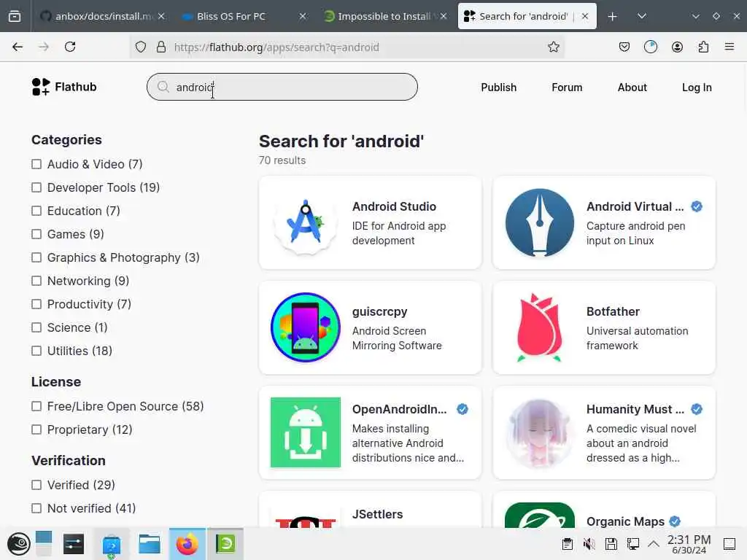
Task: Open the openSUSE application launcher
Action: [x=18, y=544]
